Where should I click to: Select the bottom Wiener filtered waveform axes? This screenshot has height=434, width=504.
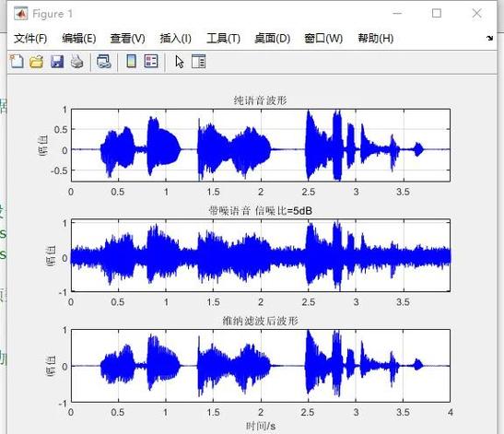261,366
